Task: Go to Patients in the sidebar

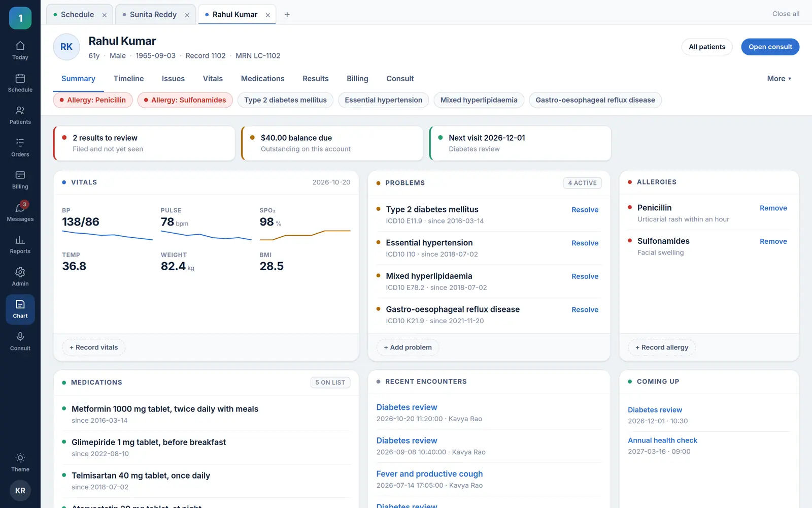Action: [20, 115]
